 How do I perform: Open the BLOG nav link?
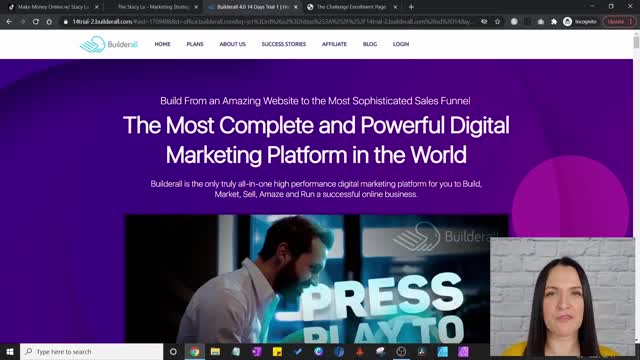[x=370, y=44]
